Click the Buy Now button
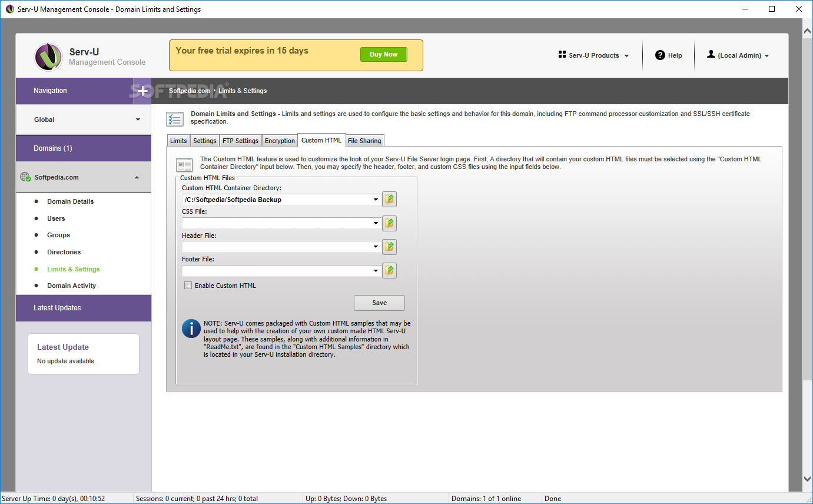Screen dimensions: 813x504 pos(383,54)
